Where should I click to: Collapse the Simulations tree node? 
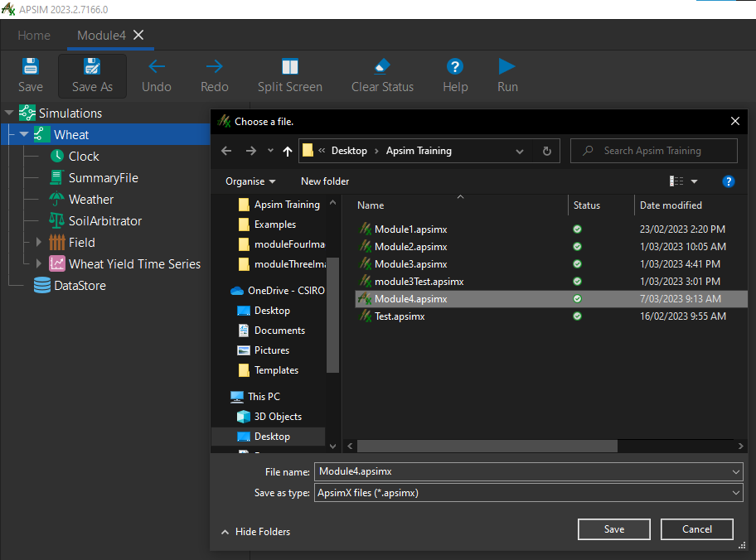8,113
